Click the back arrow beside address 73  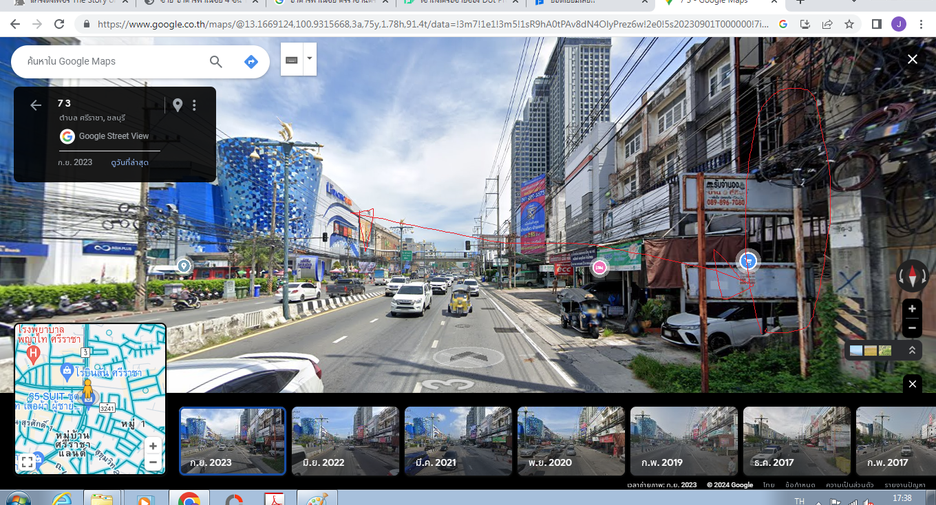(36, 106)
